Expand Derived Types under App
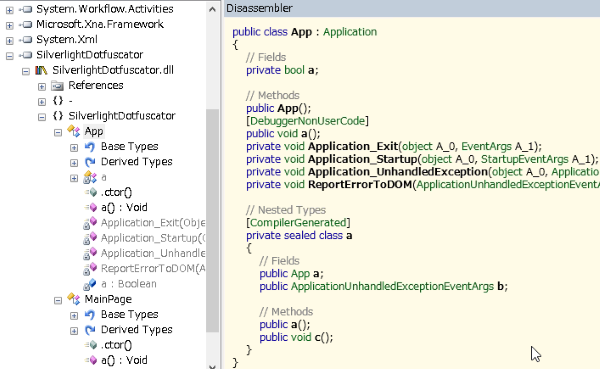Image resolution: width=600 pixels, height=369 pixels. [74, 163]
